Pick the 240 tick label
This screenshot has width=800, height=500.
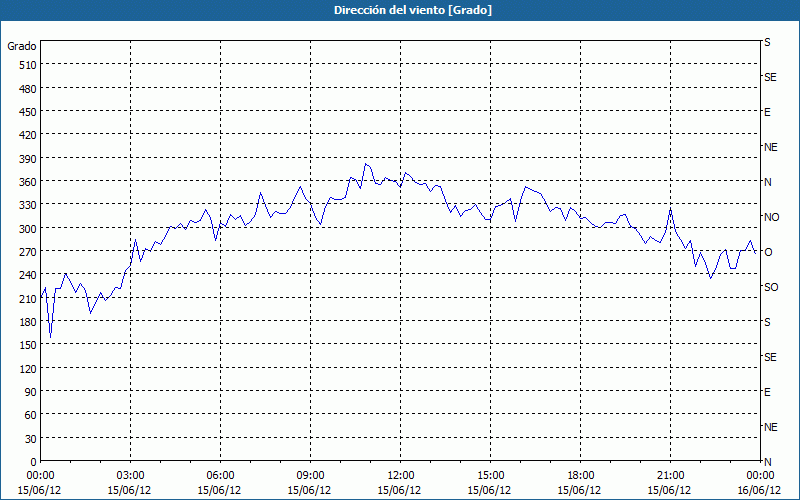pyautogui.click(x=28, y=276)
